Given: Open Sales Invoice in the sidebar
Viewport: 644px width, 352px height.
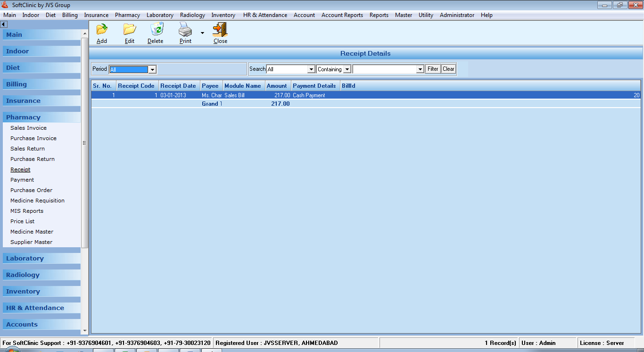Looking at the screenshot, I should 28,128.
